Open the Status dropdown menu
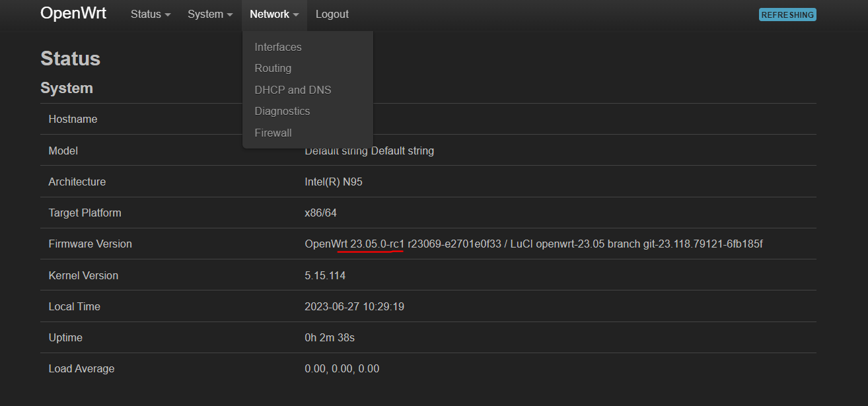This screenshot has width=868, height=406. 151,14
